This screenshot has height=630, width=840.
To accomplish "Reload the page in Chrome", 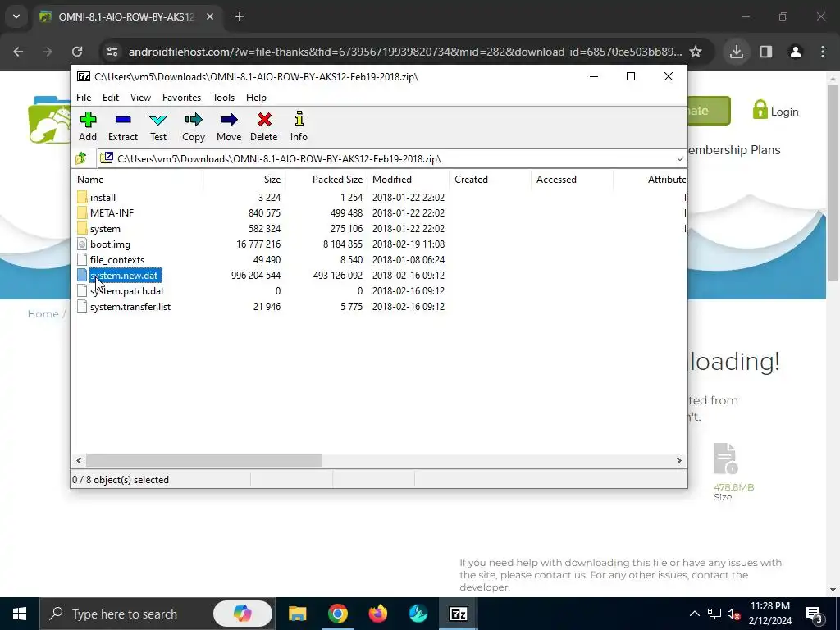I will (77, 52).
